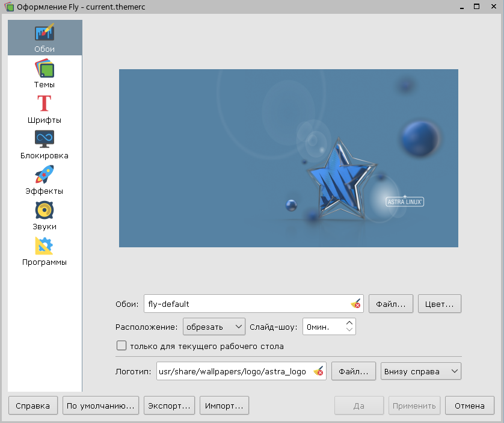Enable 'только для текущего рабочего стола' checkbox

(121, 346)
